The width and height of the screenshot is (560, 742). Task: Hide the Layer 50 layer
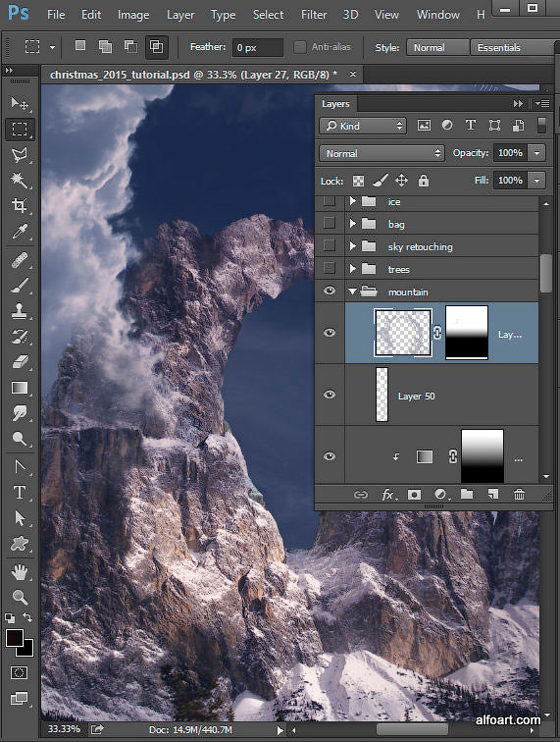pyautogui.click(x=330, y=395)
